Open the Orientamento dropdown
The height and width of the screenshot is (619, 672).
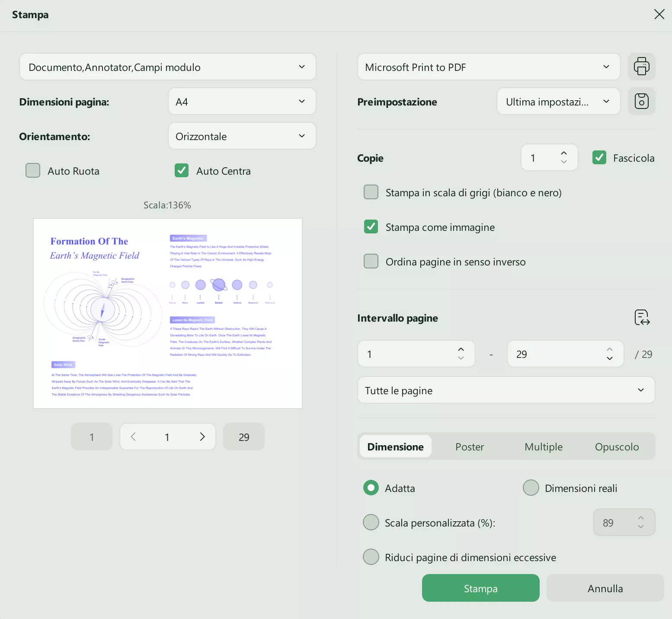(242, 136)
